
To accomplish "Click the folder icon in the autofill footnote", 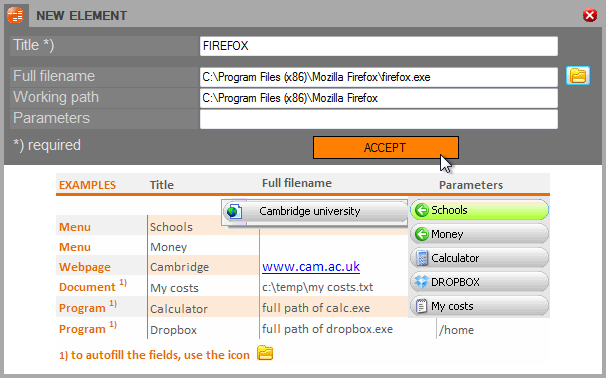I will [x=265, y=353].
